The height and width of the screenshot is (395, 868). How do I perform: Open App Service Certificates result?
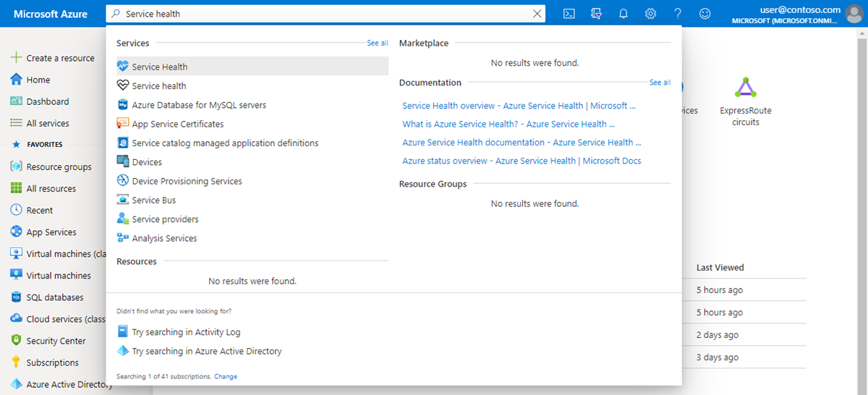[178, 124]
